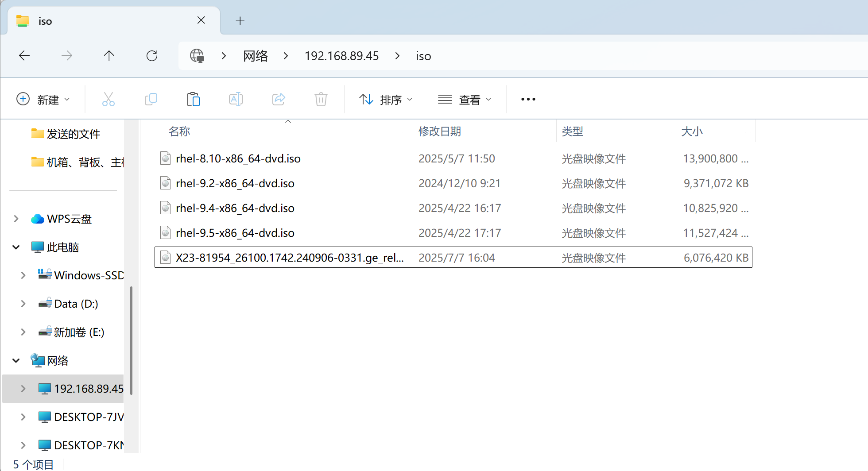Image resolution: width=868 pixels, height=471 pixels.
Task: Select iso breadcrumb in address bar
Action: point(423,56)
